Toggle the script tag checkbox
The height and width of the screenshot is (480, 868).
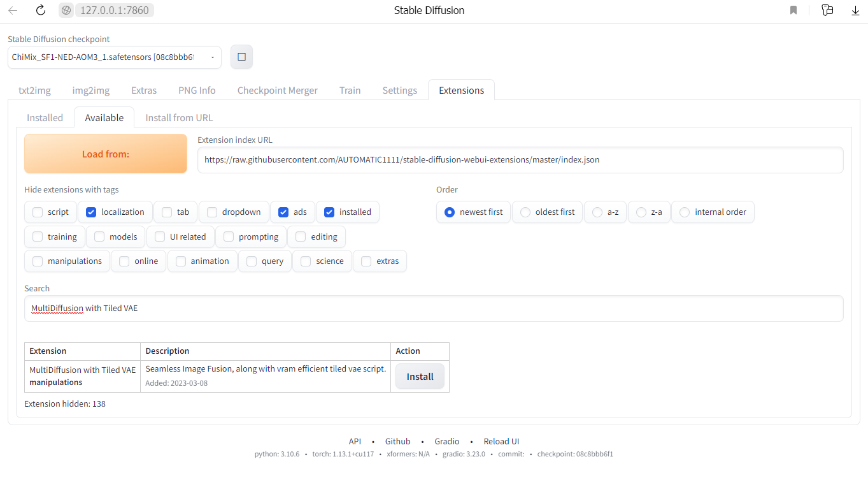pyautogui.click(x=38, y=212)
